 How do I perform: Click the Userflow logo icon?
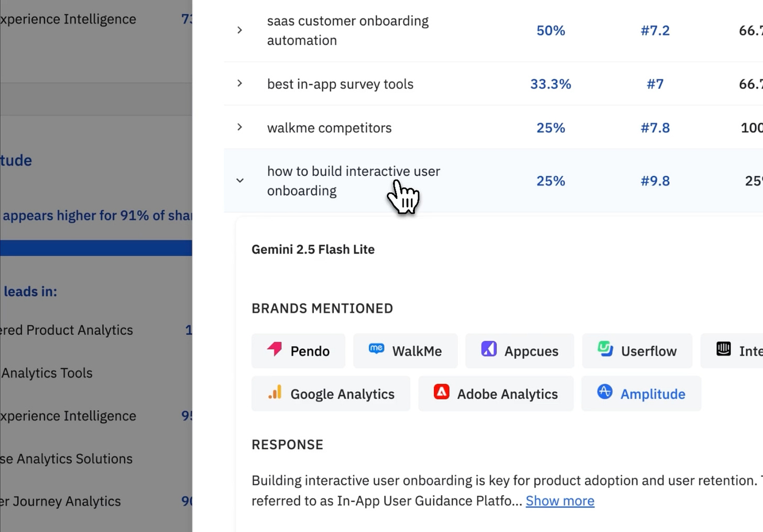point(605,349)
